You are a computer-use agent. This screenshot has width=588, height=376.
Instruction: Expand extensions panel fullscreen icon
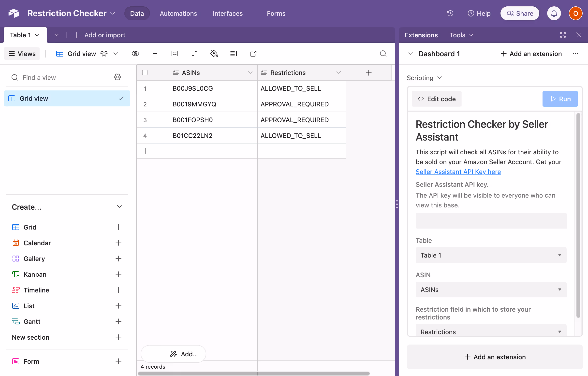click(563, 35)
